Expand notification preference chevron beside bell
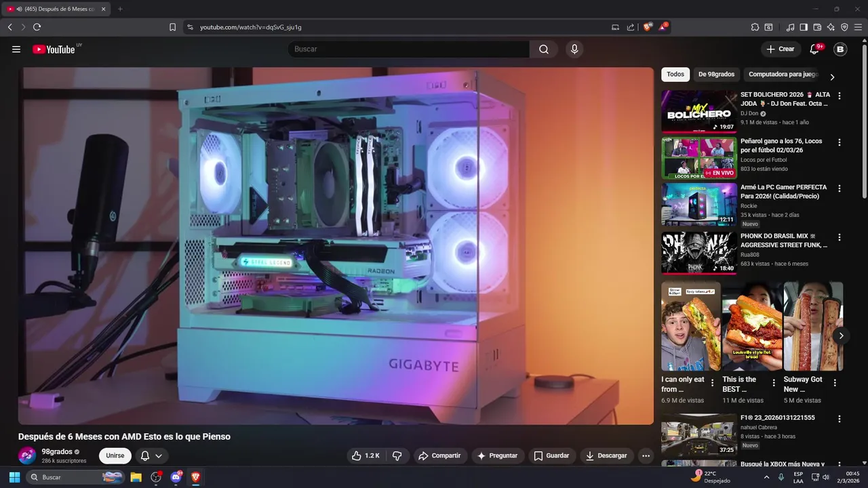This screenshot has width=868, height=488. point(159,455)
